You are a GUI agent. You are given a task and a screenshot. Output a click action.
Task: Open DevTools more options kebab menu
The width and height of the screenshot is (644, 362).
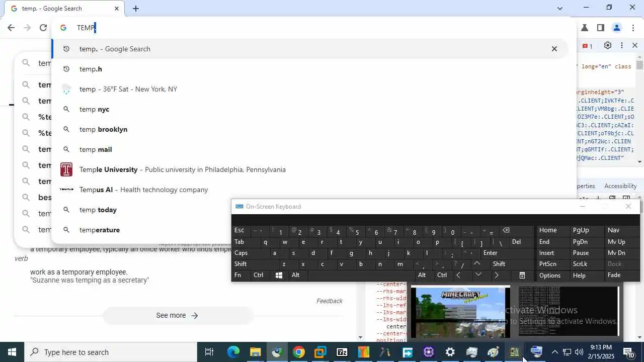[x=622, y=45]
